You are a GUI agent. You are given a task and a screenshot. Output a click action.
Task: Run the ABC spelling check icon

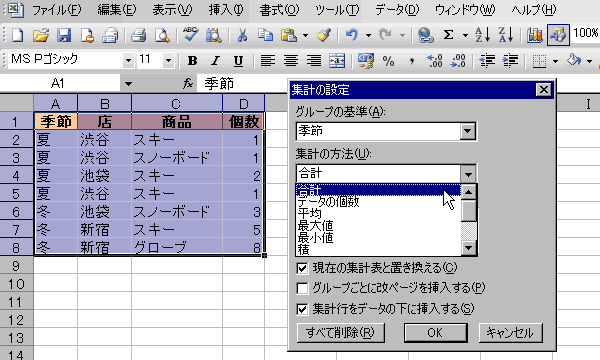point(190,35)
